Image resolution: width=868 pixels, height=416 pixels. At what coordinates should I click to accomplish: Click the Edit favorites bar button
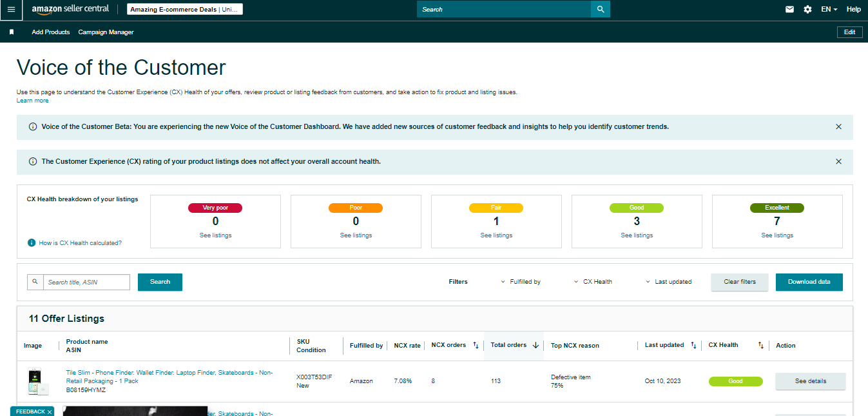pyautogui.click(x=849, y=32)
